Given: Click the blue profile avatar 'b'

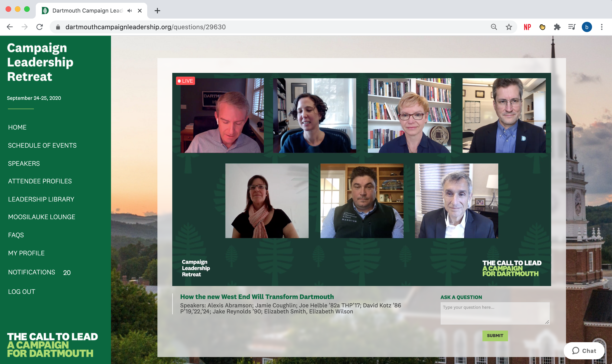Looking at the screenshot, I should tap(587, 27).
